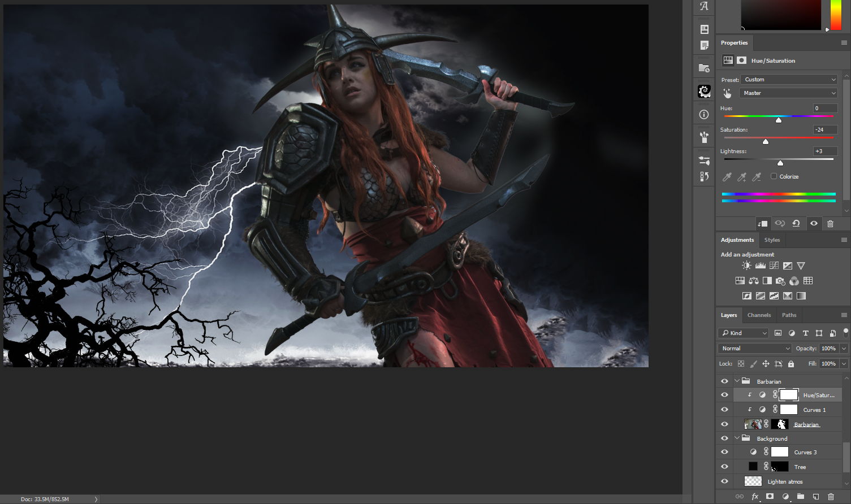This screenshot has height=504, width=851.
Task: Click the Barbarian layer mask thumbnail
Action: (x=780, y=424)
